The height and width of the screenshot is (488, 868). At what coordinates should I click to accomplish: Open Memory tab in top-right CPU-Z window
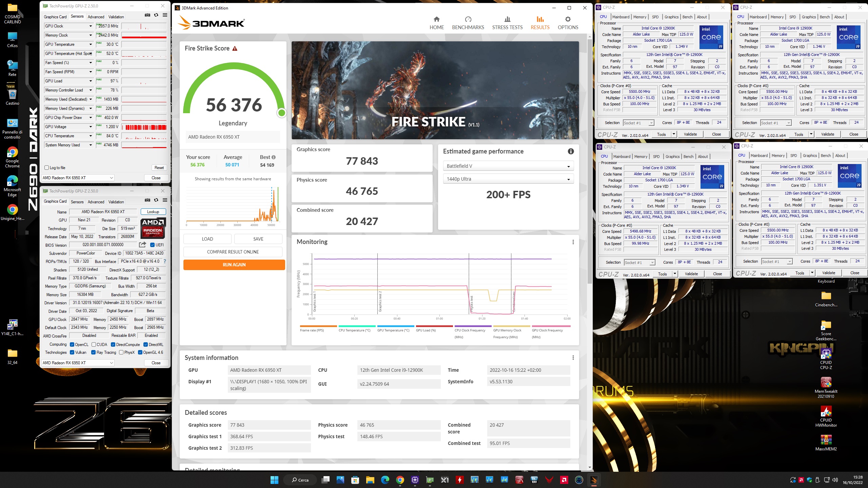(777, 17)
